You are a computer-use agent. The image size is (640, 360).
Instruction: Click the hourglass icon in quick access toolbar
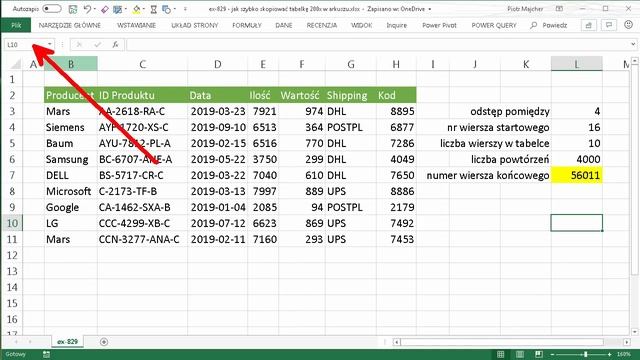click(x=153, y=9)
